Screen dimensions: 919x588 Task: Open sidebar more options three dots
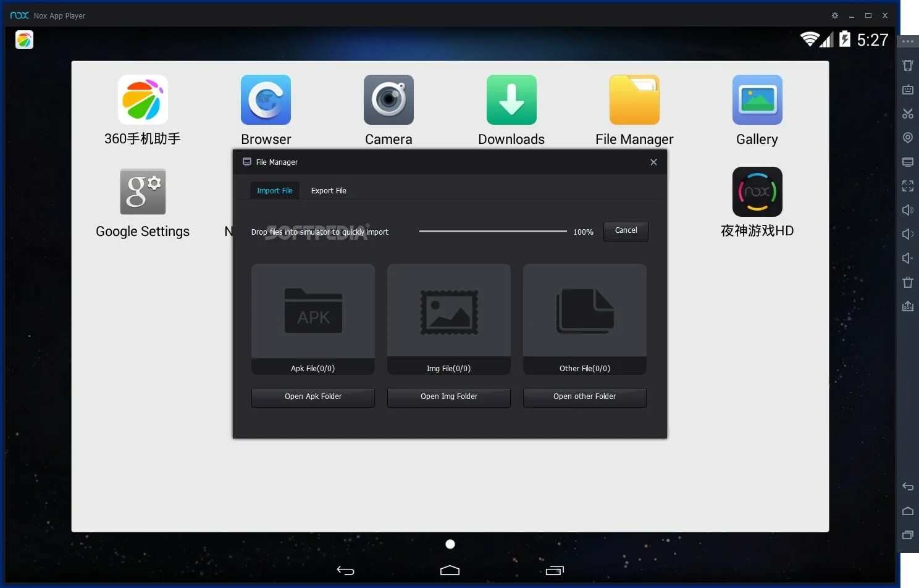[x=908, y=41]
